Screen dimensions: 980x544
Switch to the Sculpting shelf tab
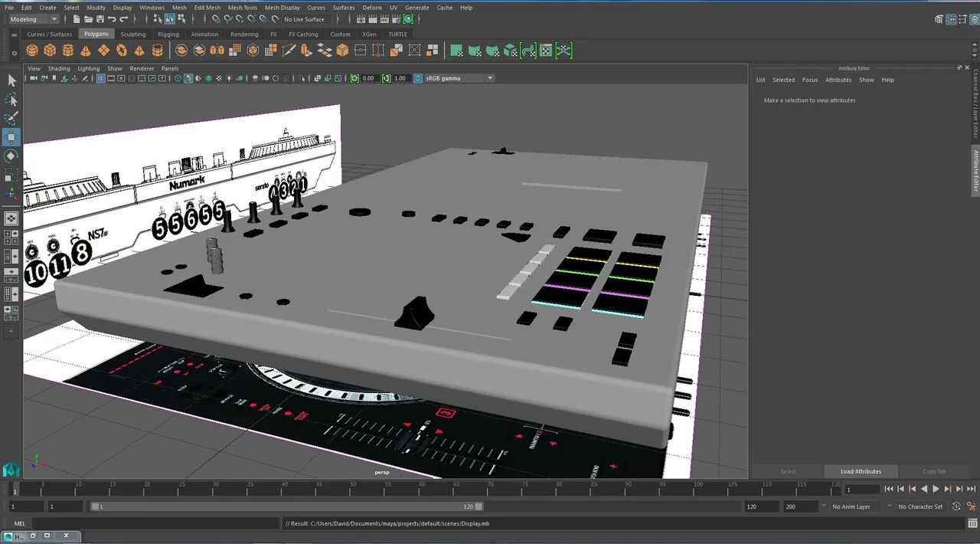pyautogui.click(x=132, y=34)
